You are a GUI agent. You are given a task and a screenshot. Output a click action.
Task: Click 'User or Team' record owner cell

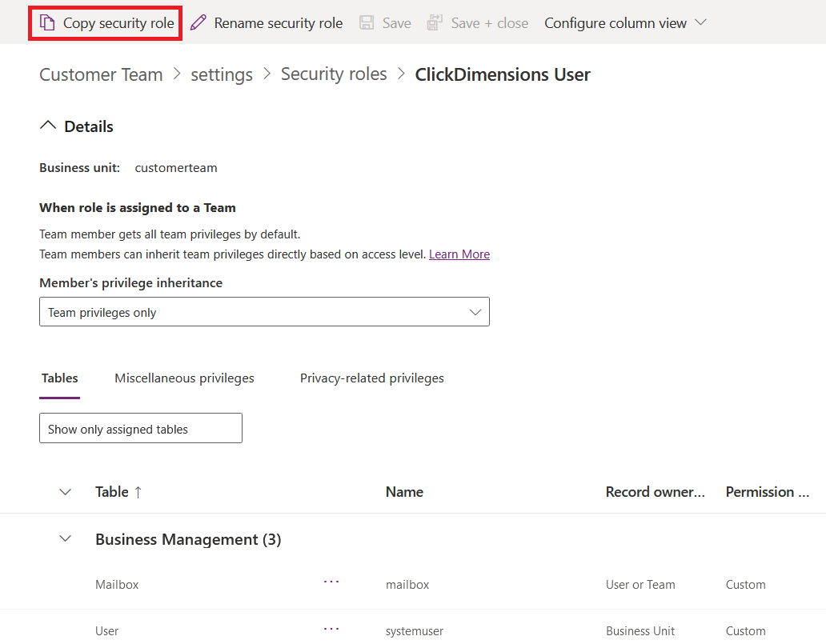point(640,585)
